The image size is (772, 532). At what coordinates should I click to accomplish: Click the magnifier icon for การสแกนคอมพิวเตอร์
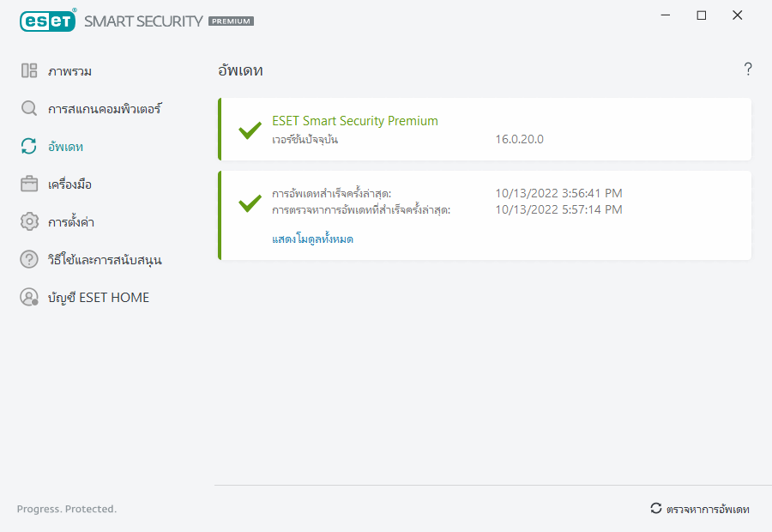pos(29,109)
